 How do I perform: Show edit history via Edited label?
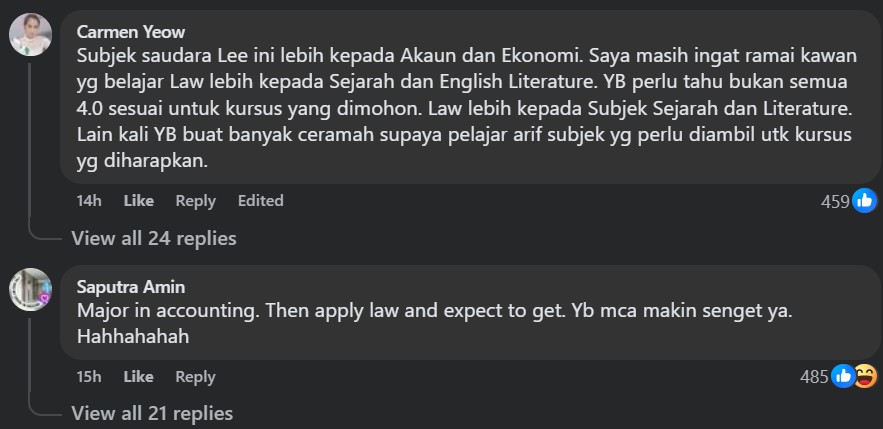tap(260, 201)
